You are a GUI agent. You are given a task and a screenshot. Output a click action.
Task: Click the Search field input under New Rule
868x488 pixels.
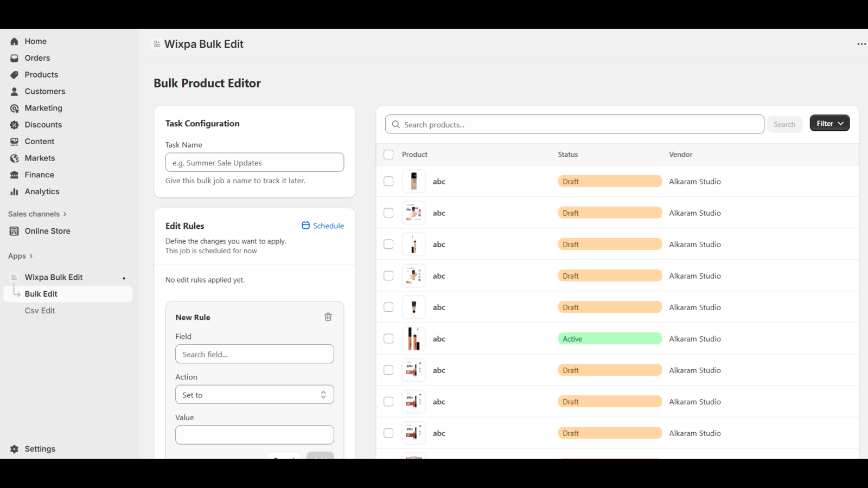[254, 354]
